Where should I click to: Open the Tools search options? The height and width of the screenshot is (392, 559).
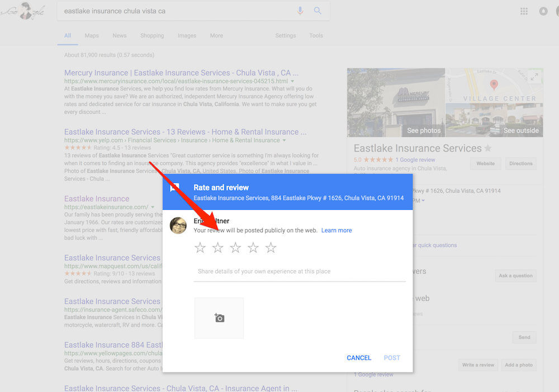316,36
